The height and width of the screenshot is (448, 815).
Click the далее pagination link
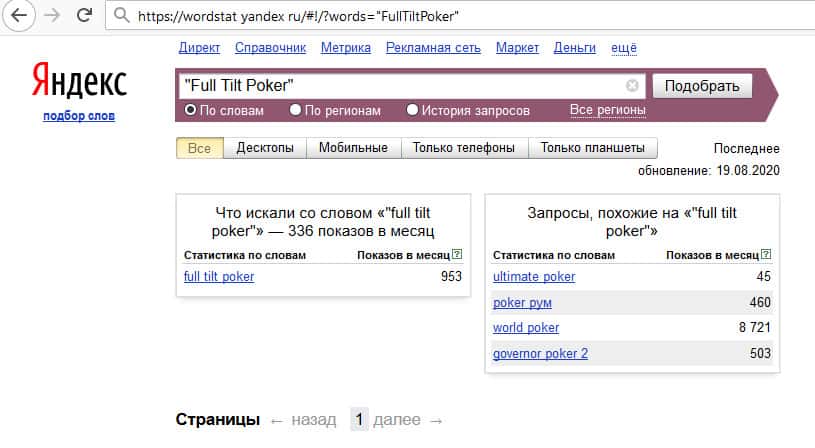click(397, 420)
